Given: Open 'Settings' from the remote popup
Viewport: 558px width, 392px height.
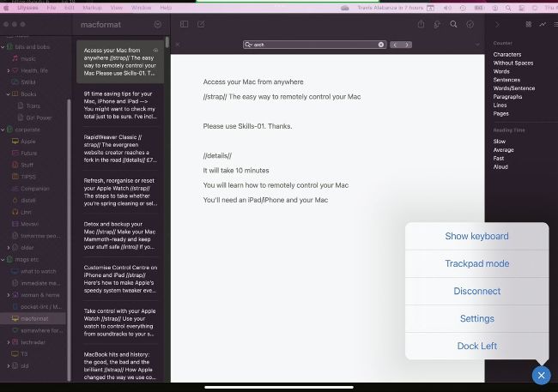Looking at the screenshot, I should pyautogui.click(x=476, y=318).
